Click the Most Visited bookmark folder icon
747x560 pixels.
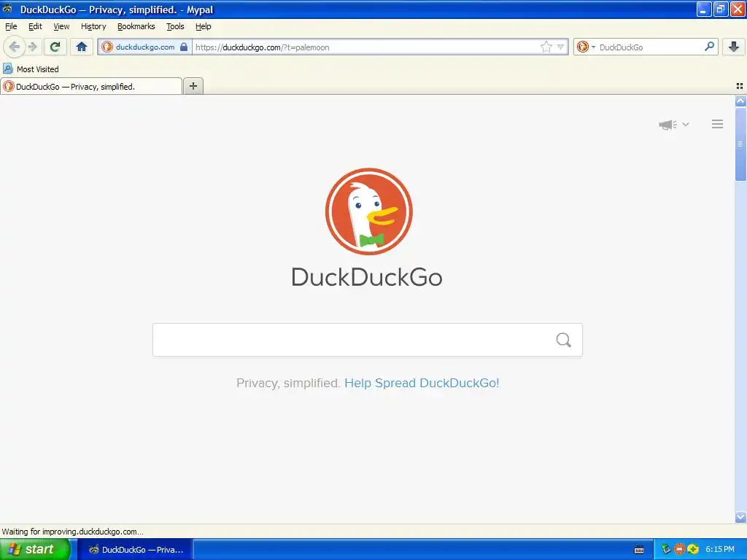coord(7,69)
